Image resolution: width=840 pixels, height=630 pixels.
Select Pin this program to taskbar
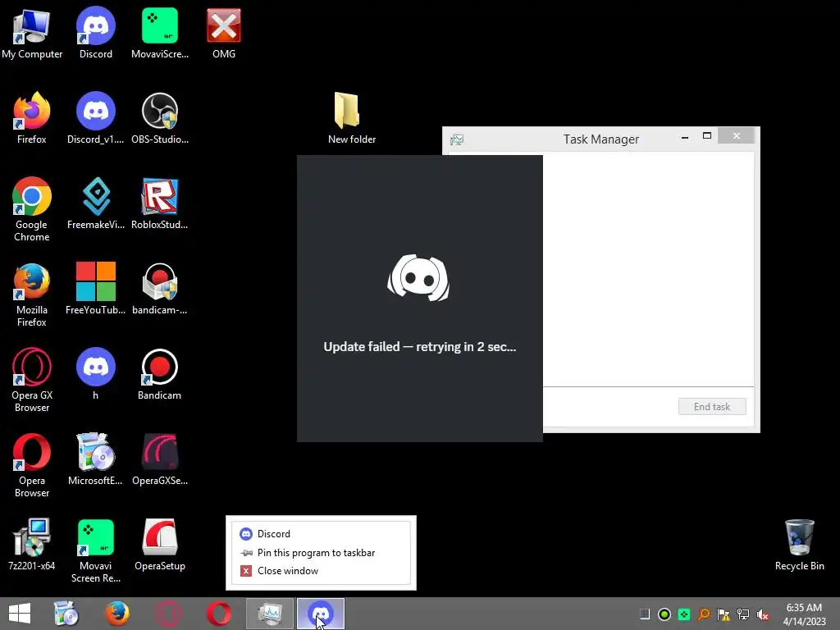[322, 552]
